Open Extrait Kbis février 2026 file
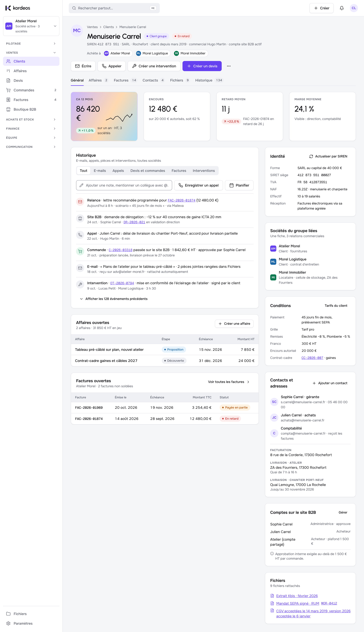This screenshot has width=364, height=632. pyautogui.click(x=297, y=596)
